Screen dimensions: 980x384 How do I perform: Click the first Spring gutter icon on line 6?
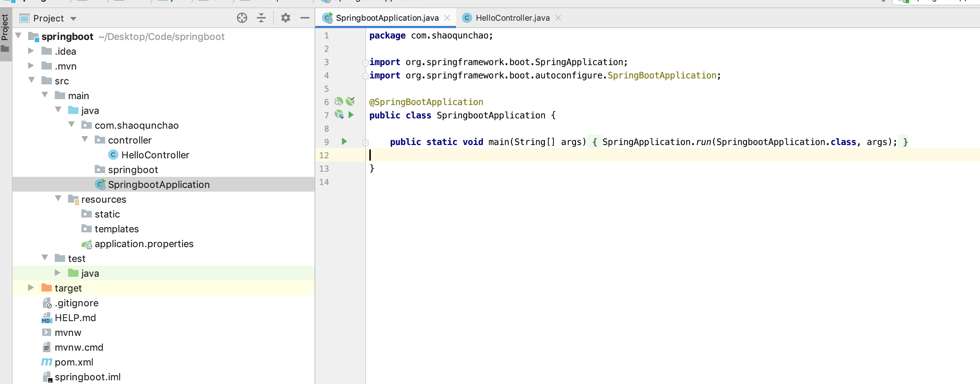pos(339,101)
